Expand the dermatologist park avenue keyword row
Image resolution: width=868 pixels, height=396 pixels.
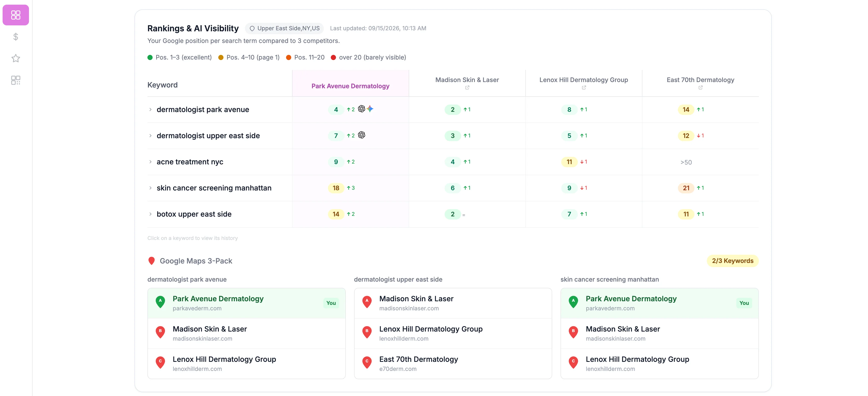click(x=150, y=110)
